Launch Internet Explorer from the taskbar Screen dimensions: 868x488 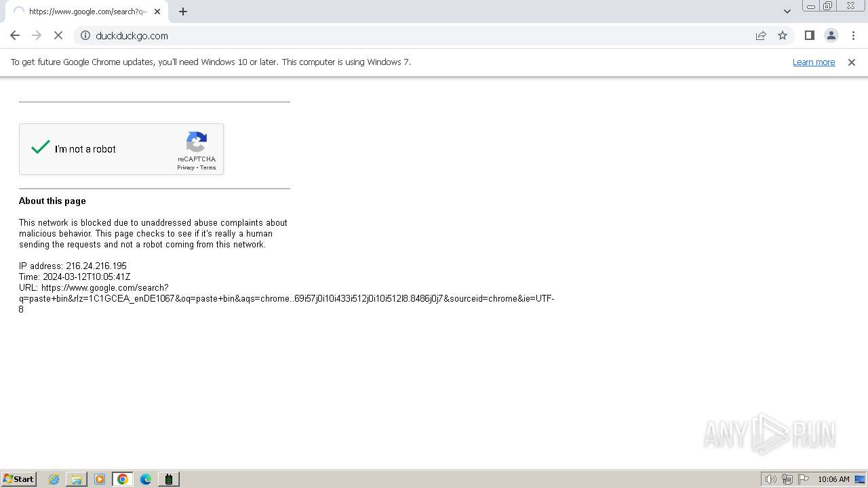[x=54, y=479]
